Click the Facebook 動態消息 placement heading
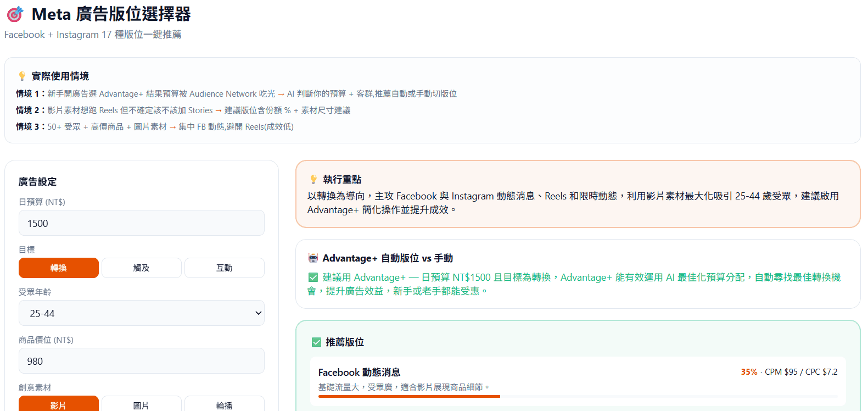 360,373
